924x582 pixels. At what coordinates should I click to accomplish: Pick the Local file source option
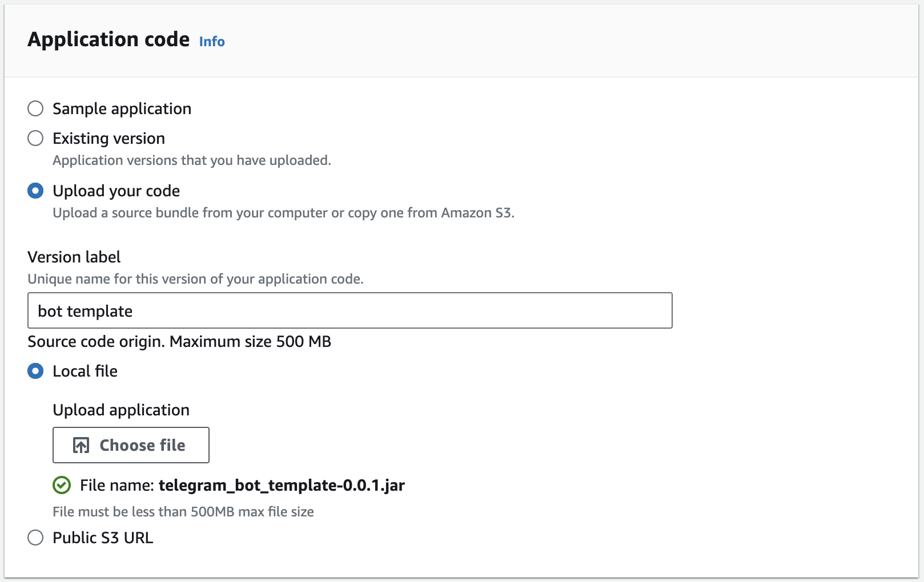tap(35, 371)
